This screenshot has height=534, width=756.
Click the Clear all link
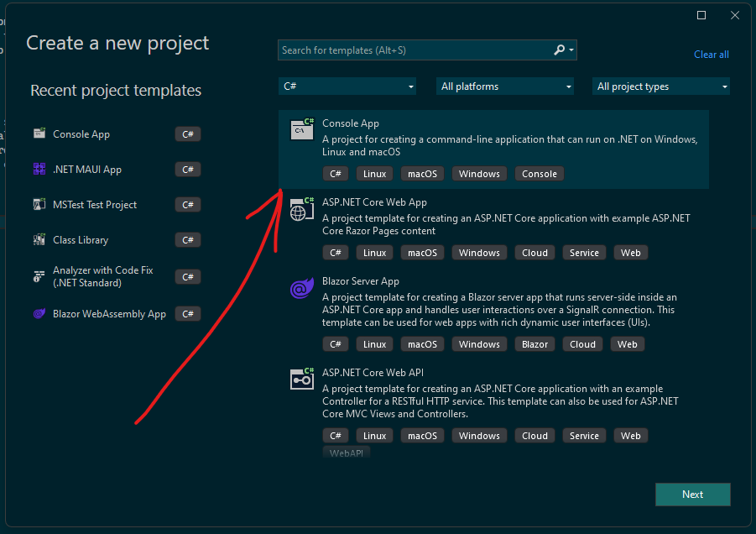pos(712,55)
